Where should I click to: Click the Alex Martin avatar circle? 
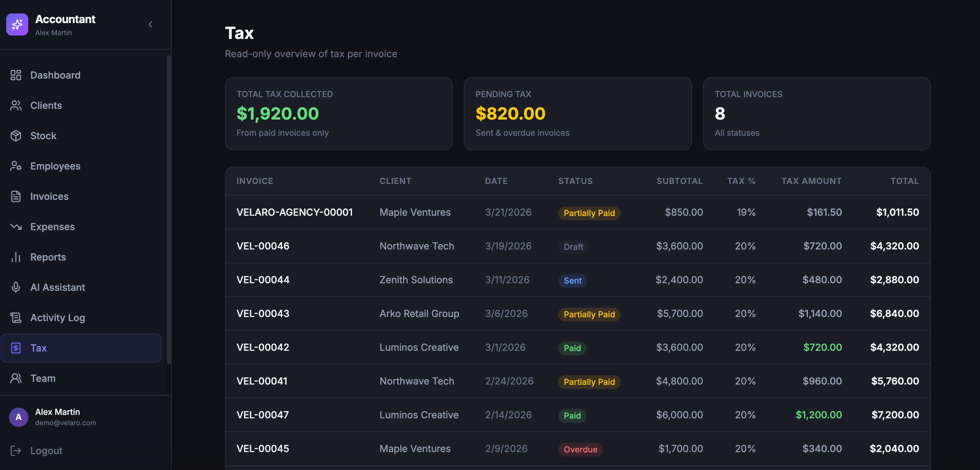(19, 417)
